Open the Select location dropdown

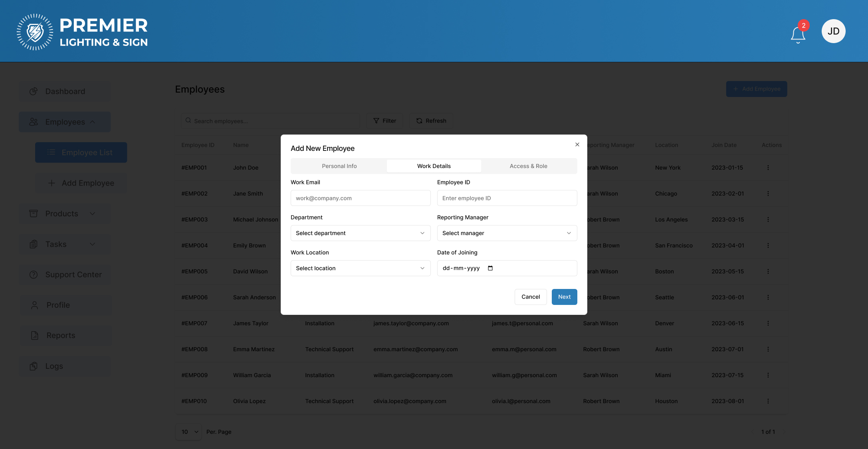click(360, 268)
